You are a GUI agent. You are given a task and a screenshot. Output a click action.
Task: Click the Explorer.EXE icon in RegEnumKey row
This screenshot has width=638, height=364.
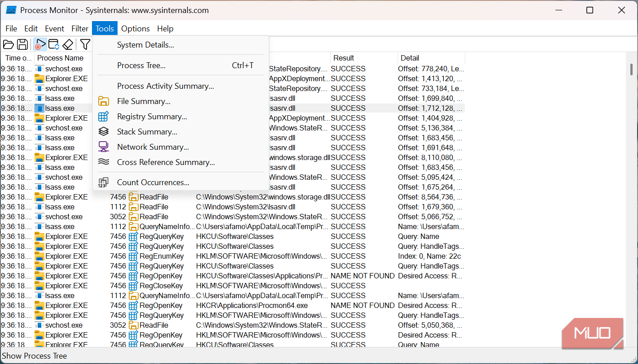point(39,256)
